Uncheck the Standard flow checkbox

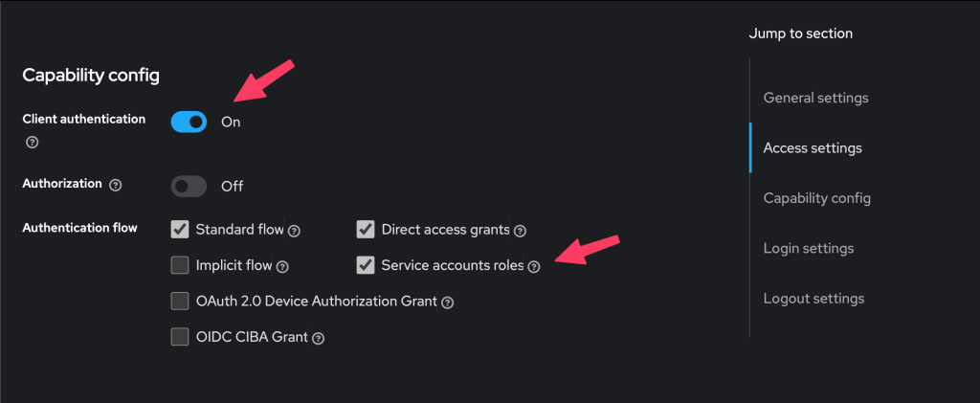(180, 230)
